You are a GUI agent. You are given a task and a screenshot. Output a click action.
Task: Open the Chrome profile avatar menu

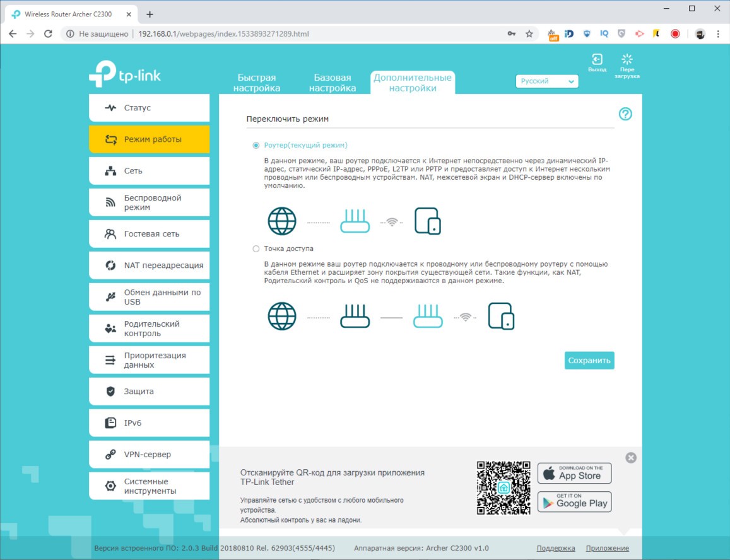[700, 34]
